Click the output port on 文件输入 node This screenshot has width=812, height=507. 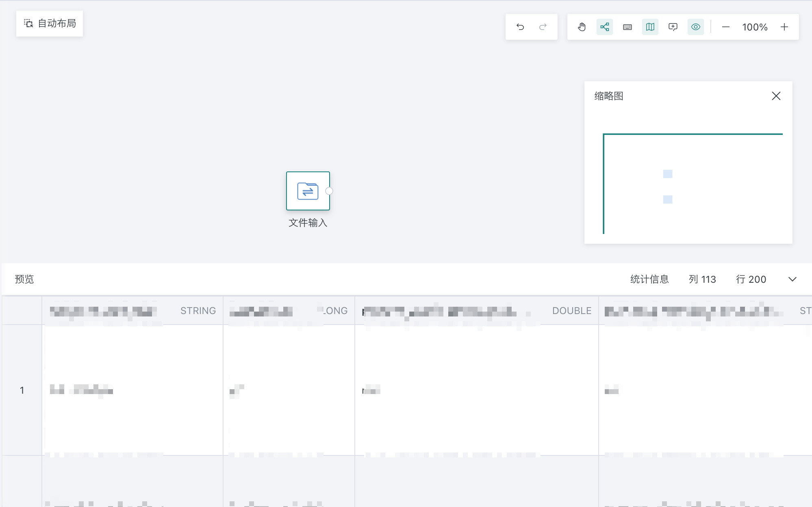tap(329, 191)
